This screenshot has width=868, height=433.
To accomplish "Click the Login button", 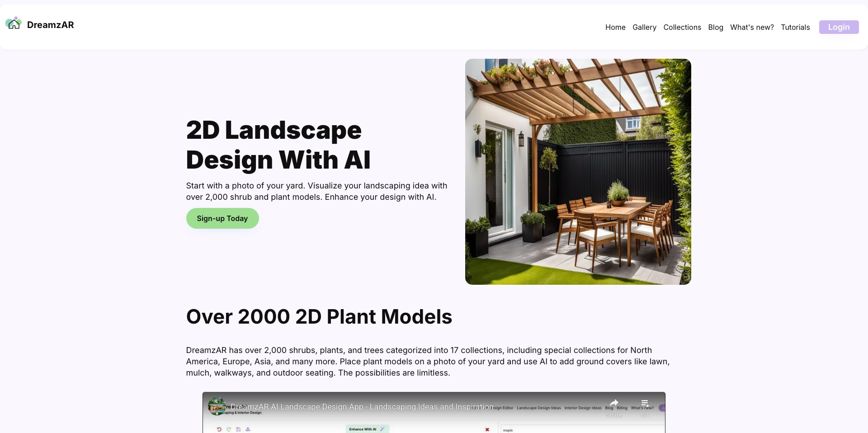I will (839, 27).
